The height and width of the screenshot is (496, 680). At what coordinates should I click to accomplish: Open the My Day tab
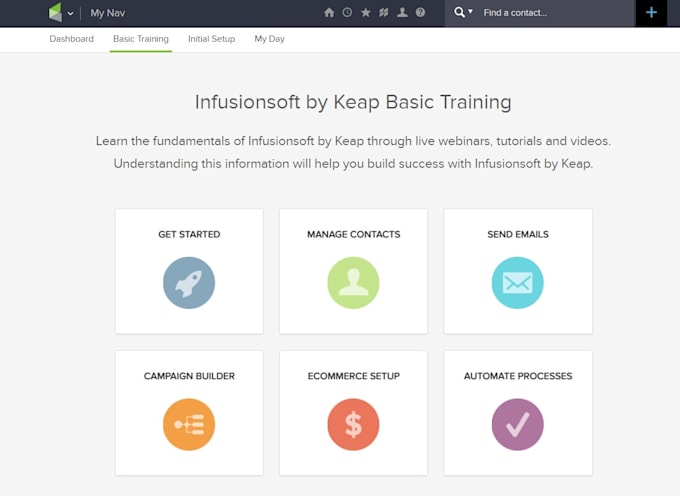pyautogui.click(x=269, y=39)
